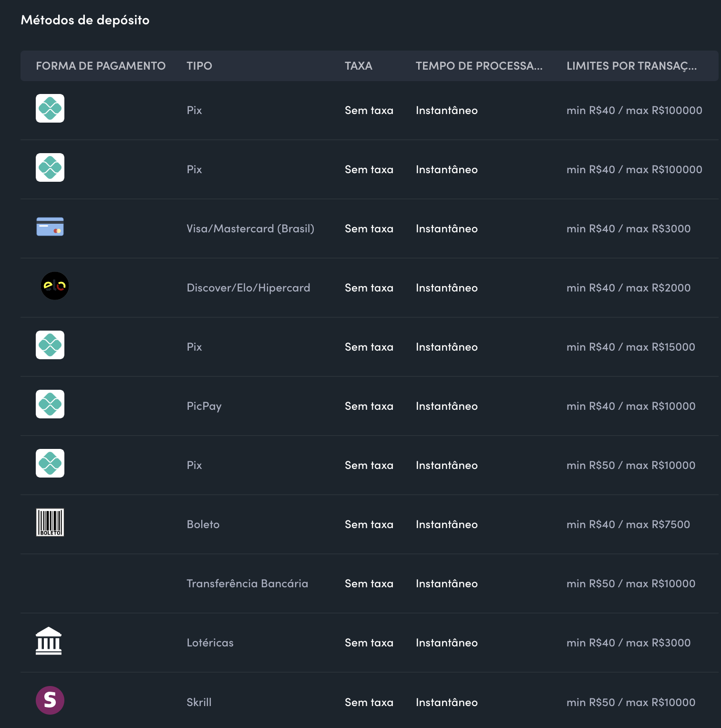
Task: Click the Discover/Elo/Hipercard type label
Action: 248,288
